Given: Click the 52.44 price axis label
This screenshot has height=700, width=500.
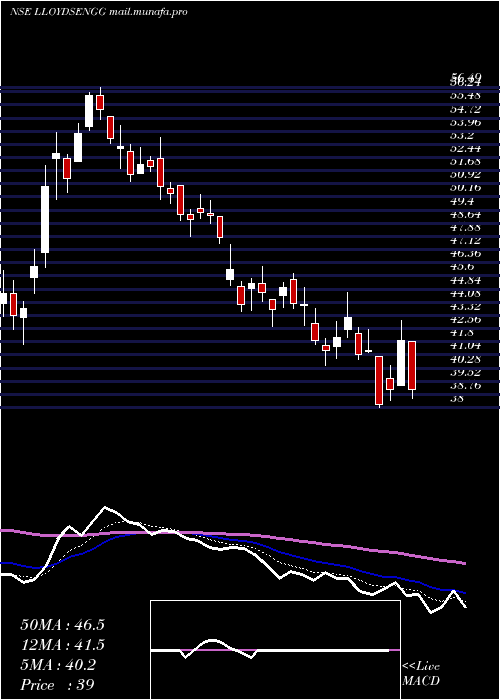Looking at the screenshot, I should (x=465, y=148).
